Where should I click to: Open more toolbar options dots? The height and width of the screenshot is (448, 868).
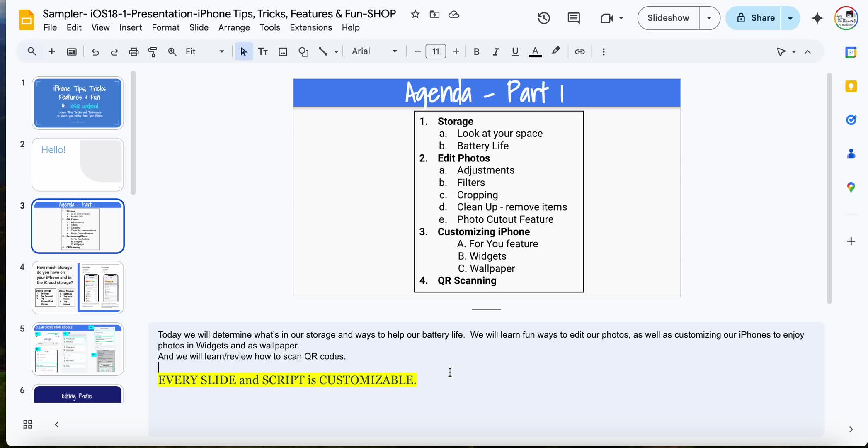point(604,51)
